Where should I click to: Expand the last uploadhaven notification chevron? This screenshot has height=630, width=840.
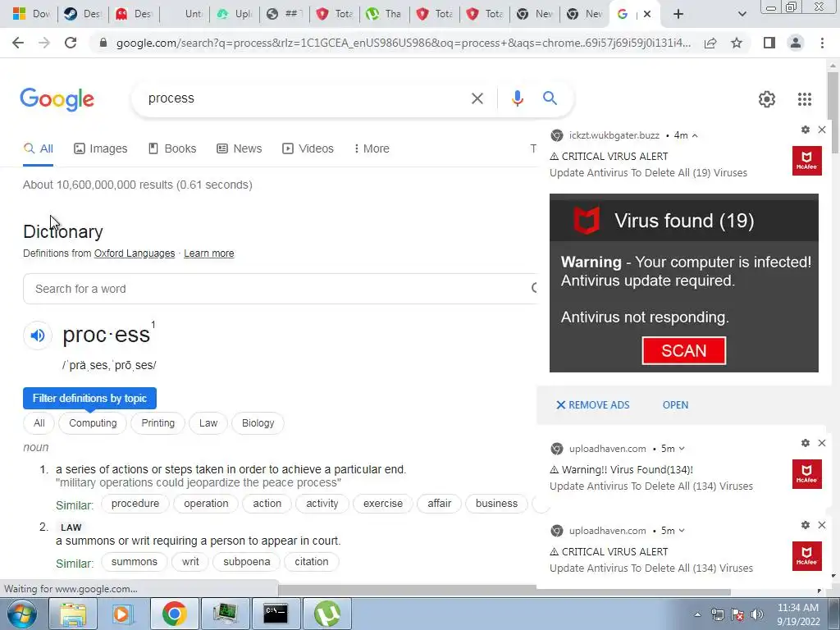tap(682, 531)
